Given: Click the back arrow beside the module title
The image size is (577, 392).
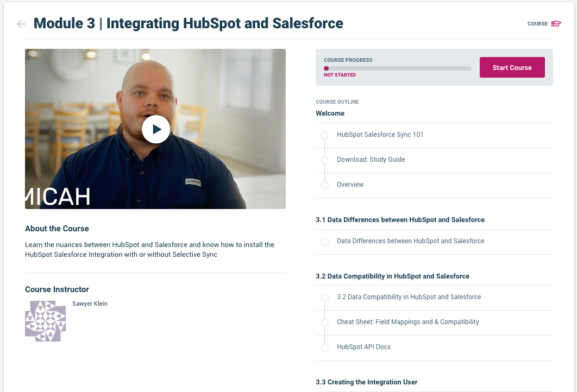Looking at the screenshot, I should point(21,24).
